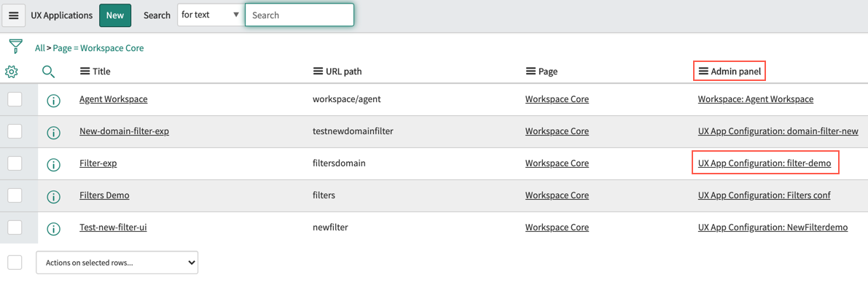Screen dimensions: 868x283
Task: Select the Agent Workspace row checkbox
Action: point(15,99)
